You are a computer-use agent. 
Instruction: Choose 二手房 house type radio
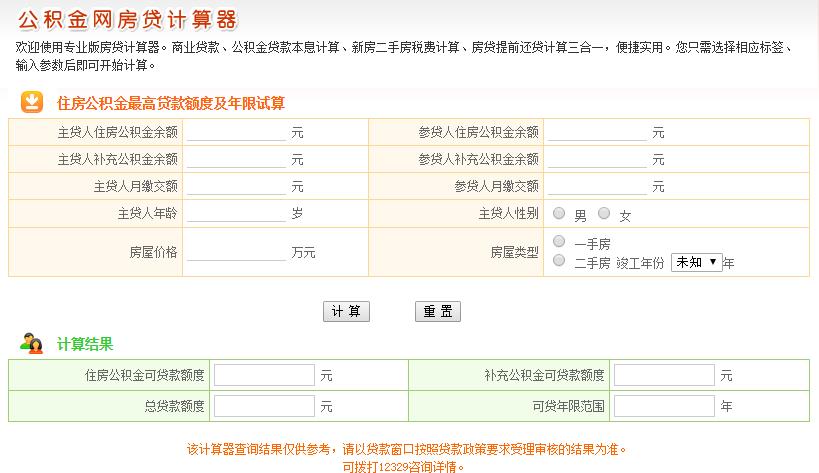pyautogui.click(x=559, y=260)
